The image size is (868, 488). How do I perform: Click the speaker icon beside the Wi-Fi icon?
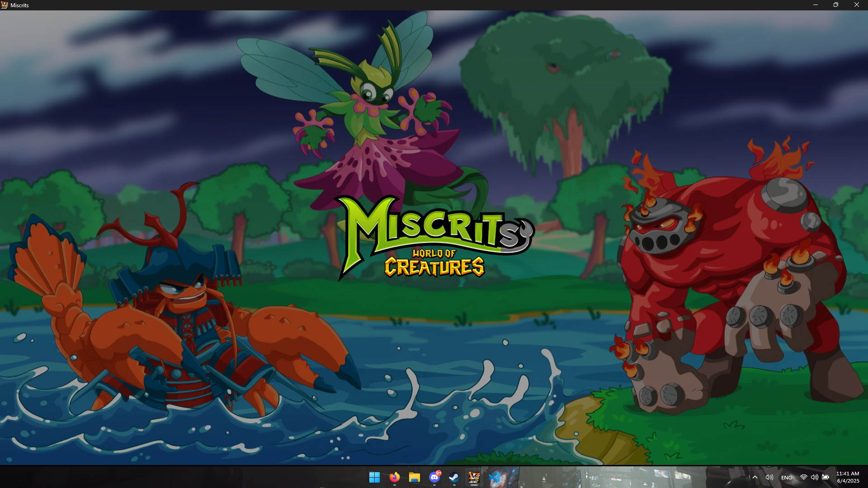point(814,477)
